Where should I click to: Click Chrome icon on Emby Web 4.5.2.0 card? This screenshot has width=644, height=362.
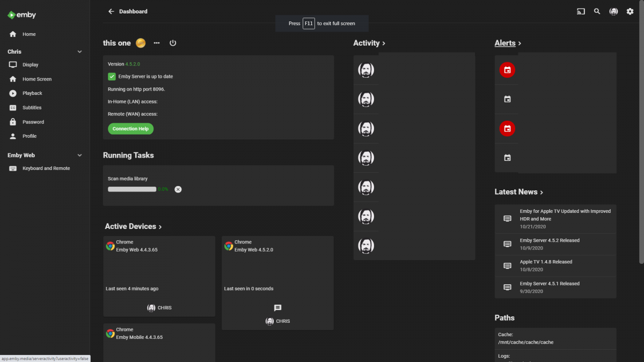point(229,246)
